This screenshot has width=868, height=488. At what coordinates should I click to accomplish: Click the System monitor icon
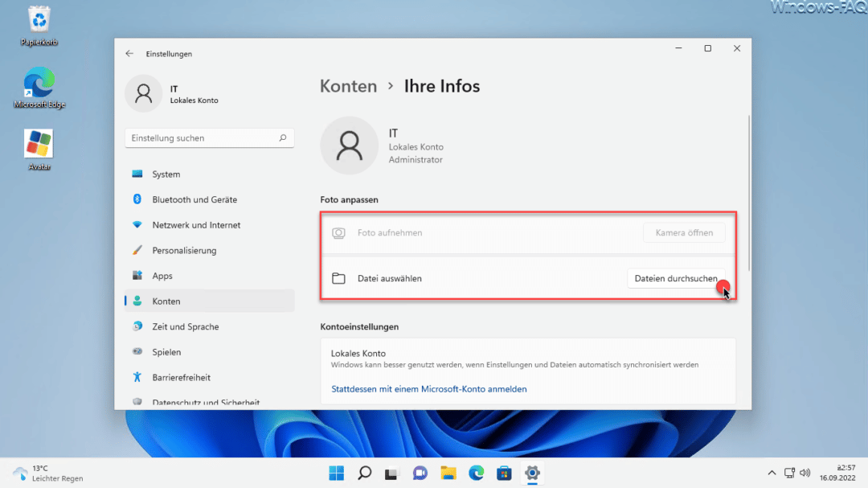coord(137,174)
